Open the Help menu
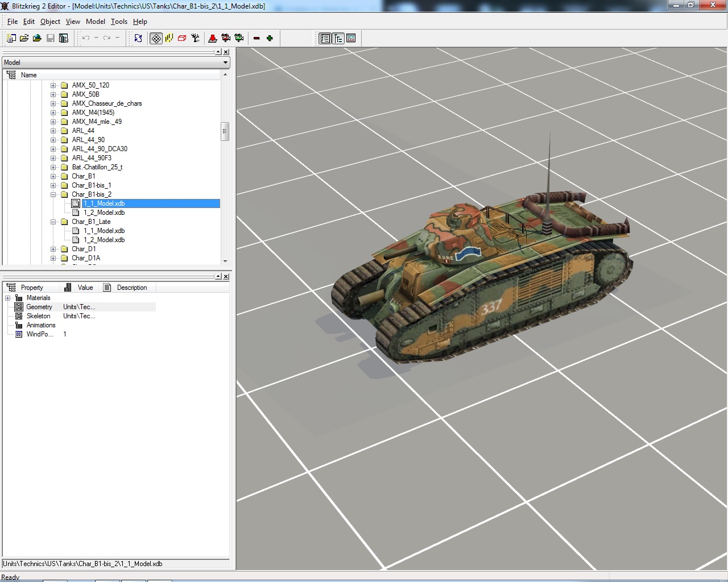This screenshot has height=582, width=728. click(x=140, y=22)
